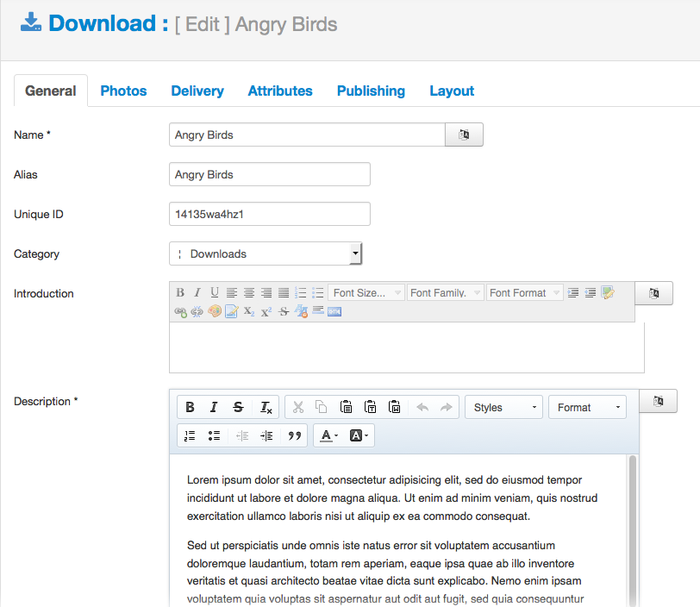Click Bold in the Introduction editor toolbar

click(x=180, y=292)
